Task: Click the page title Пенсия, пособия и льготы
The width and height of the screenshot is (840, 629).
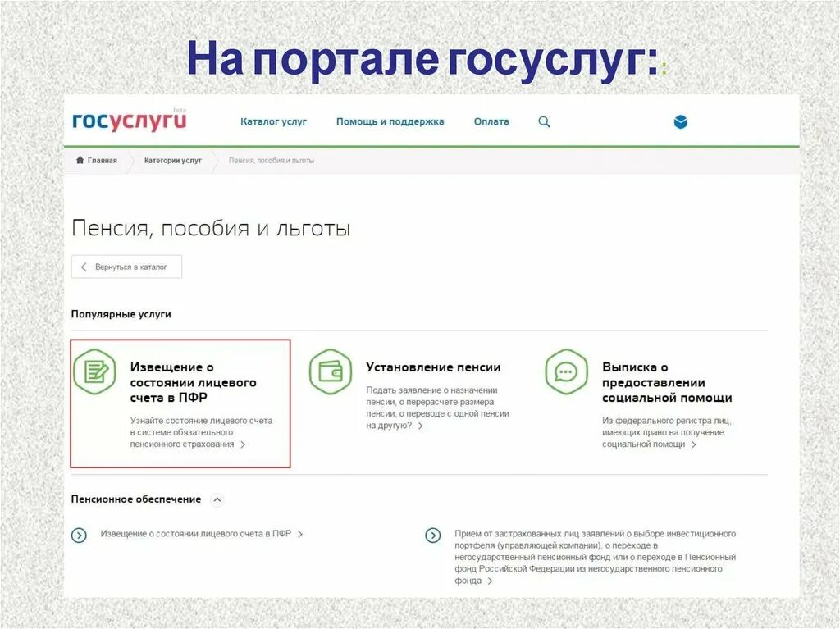Action: tap(211, 228)
